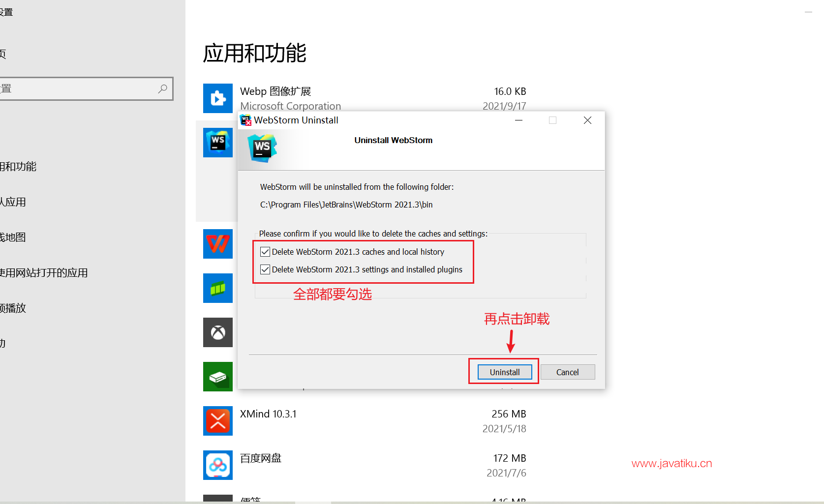Click the green drive app icon

218,377
